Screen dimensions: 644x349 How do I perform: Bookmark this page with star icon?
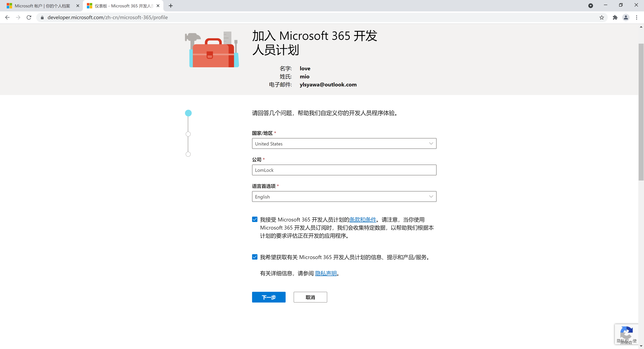(602, 17)
